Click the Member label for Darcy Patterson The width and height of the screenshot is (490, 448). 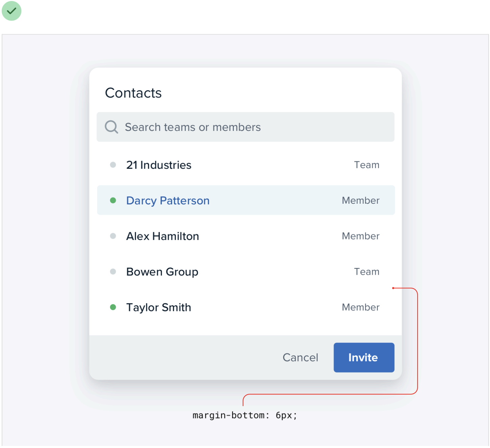(x=360, y=201)
